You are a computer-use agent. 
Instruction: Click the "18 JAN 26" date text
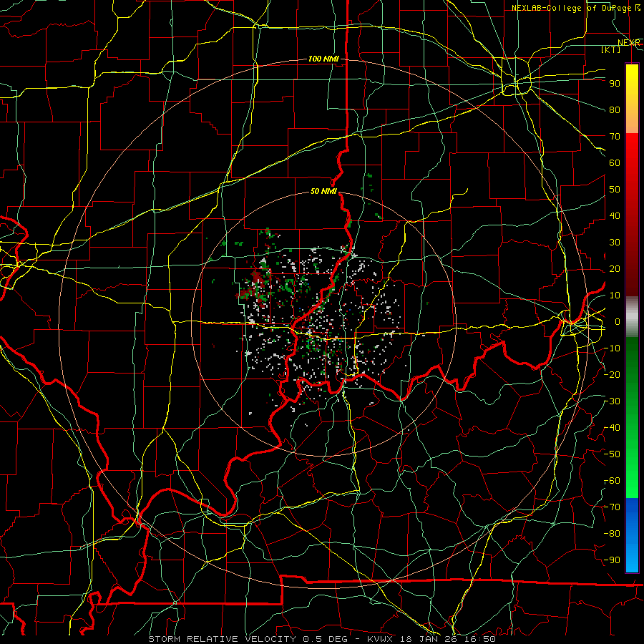pyautogui.click(x=428, y=639)
